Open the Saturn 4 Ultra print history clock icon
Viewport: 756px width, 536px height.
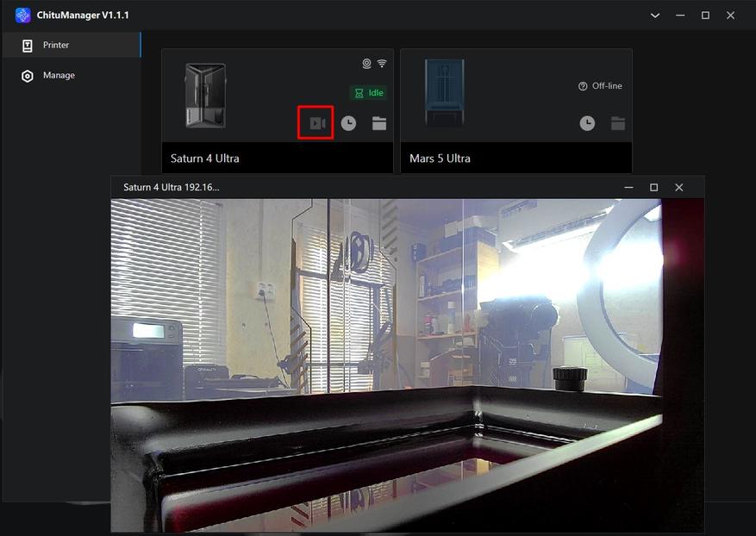[x=348, y=123]
